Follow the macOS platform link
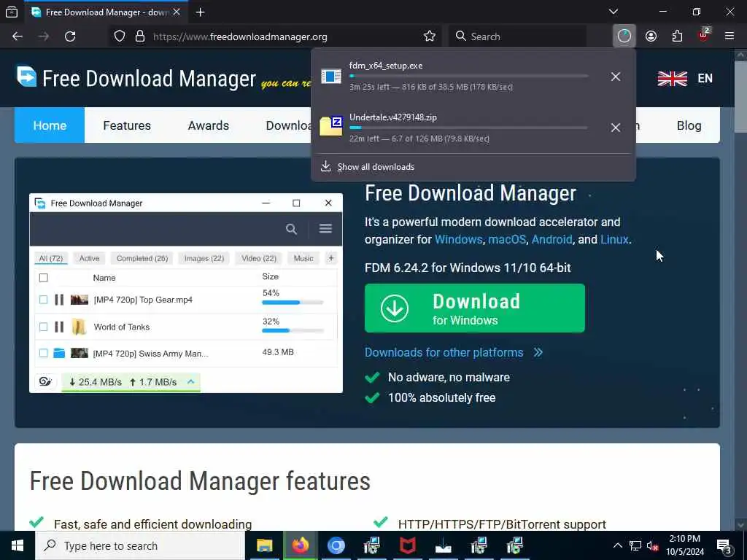 coord(507,239)
